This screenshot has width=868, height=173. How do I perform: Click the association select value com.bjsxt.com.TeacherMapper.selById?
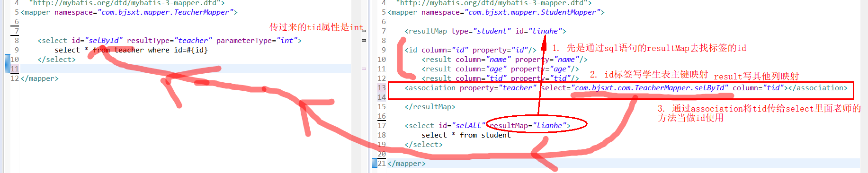pyautogui.click(x=650, y=88)
